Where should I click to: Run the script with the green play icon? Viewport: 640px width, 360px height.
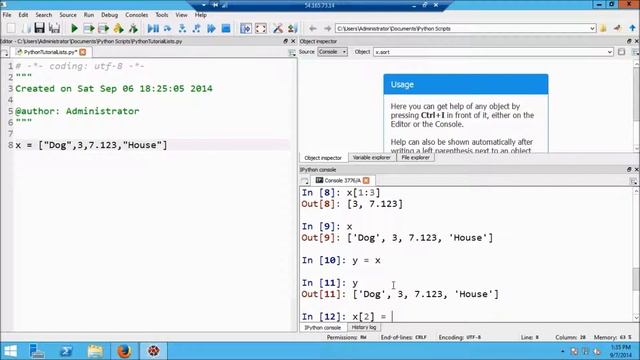pos(74,28)
